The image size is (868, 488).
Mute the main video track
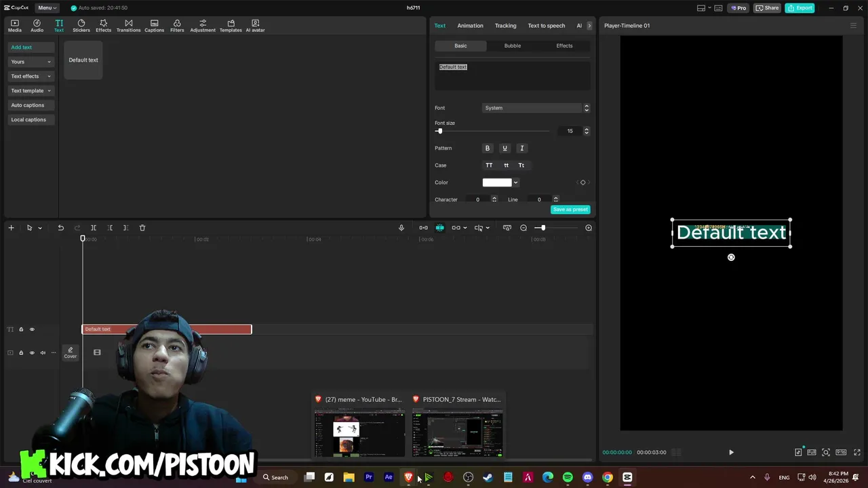(43, 352)
